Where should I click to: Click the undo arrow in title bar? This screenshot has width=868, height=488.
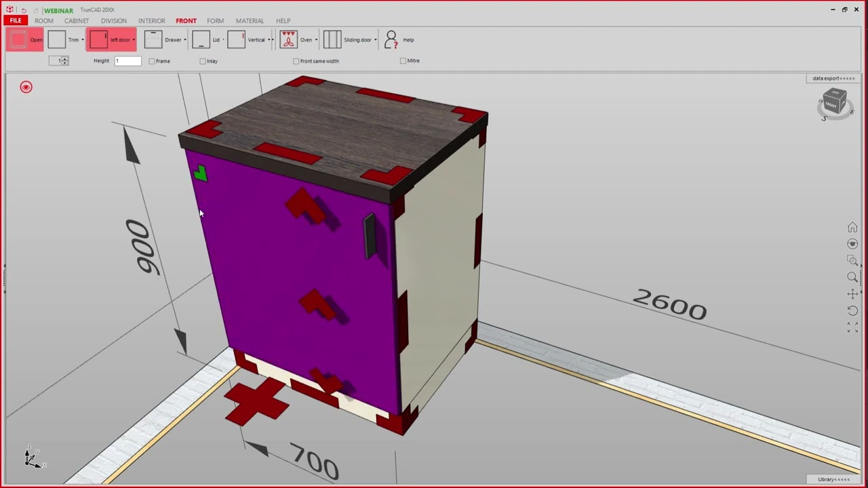pyautogui.click(x=24, y=10)
